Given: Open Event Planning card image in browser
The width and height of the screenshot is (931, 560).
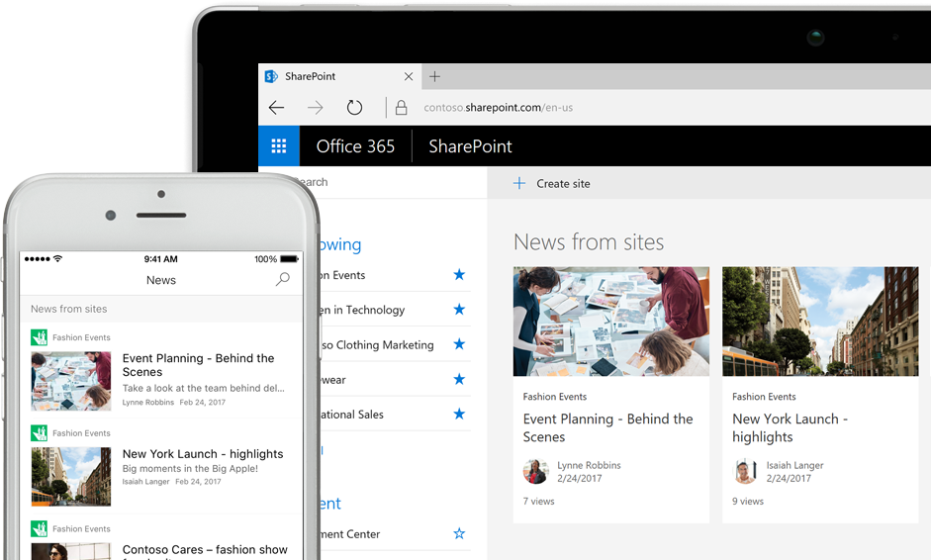Looking at the screenshot, I should (611, 322).
